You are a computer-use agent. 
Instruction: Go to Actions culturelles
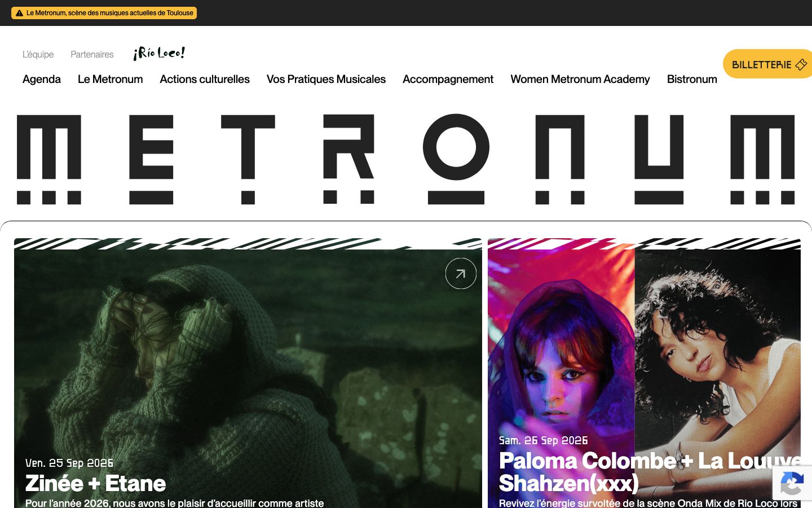click(205, 79)
